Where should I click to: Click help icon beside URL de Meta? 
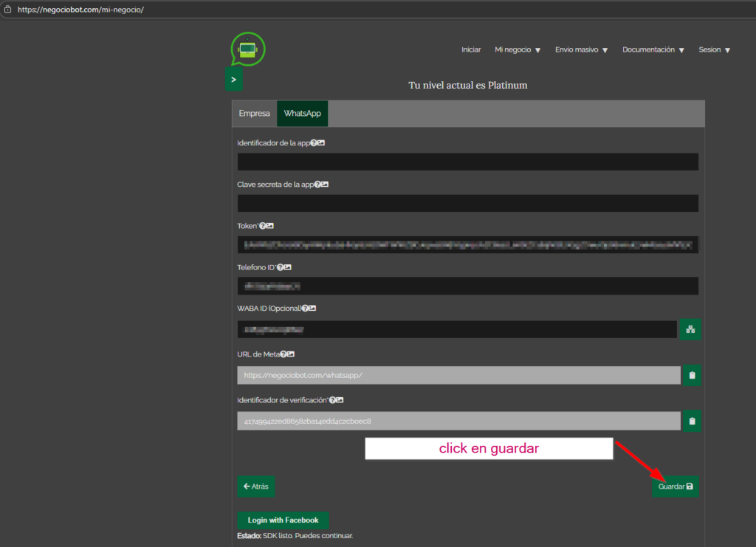[x=283, y=354]
